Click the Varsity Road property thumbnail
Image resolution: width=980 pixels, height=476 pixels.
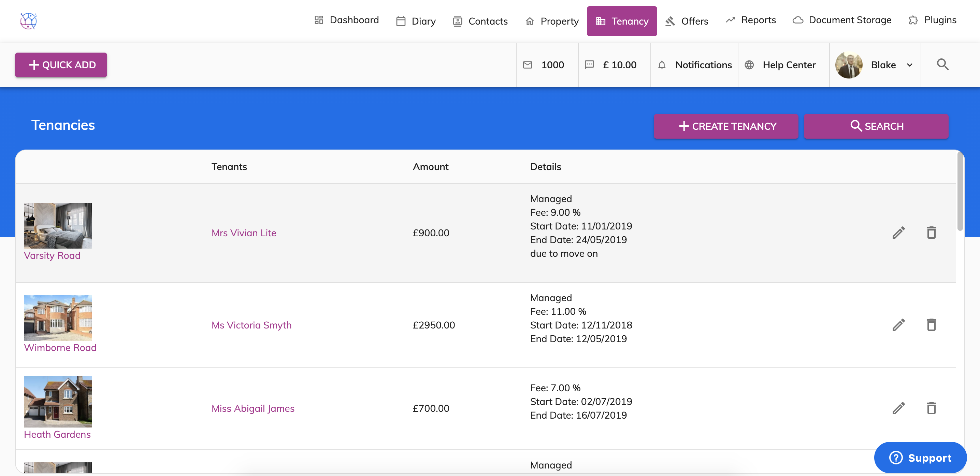tap(58, 225)
